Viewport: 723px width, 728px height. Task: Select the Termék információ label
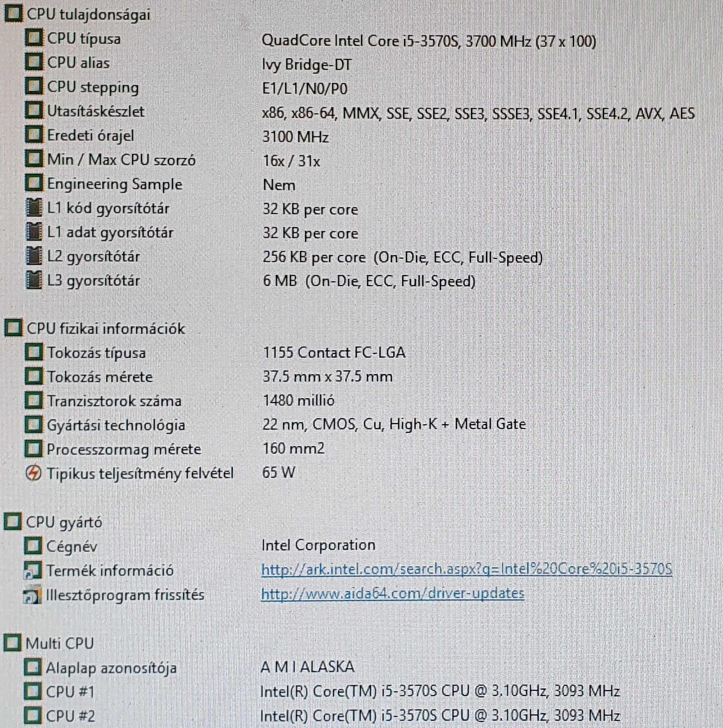tap(110, 571)
